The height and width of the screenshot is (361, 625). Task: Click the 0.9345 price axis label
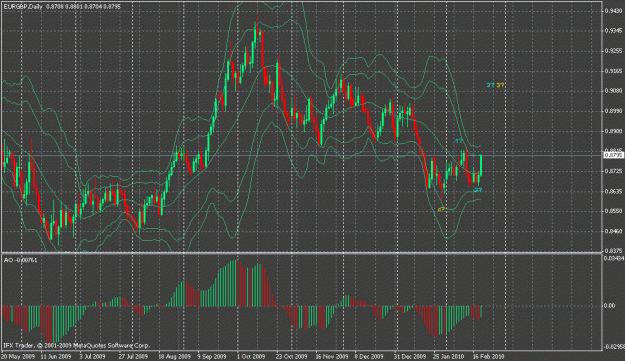coord(613,31)
